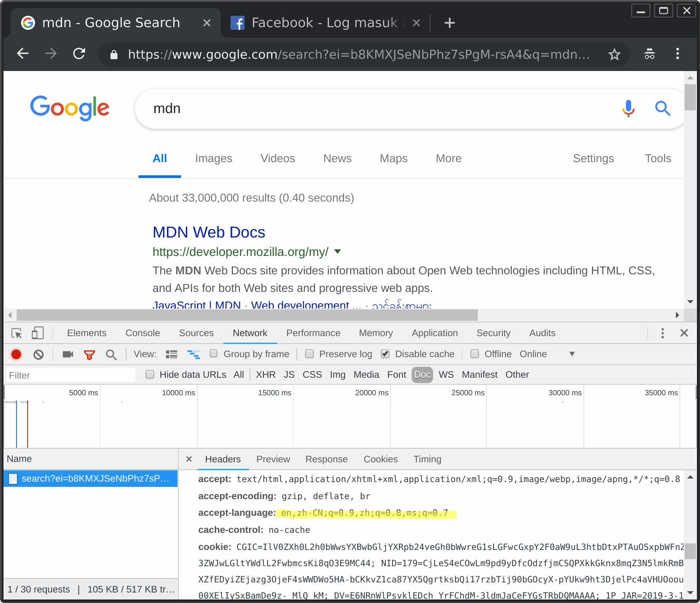This screenshot has height=603, width=700.
Task: Bookmark this page with the star icon
Action: (615, 54)
